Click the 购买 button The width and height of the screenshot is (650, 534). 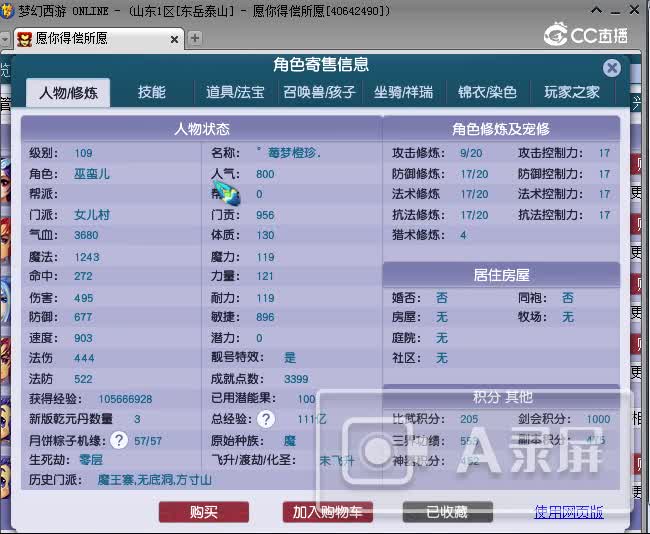[x=204, y=512]
